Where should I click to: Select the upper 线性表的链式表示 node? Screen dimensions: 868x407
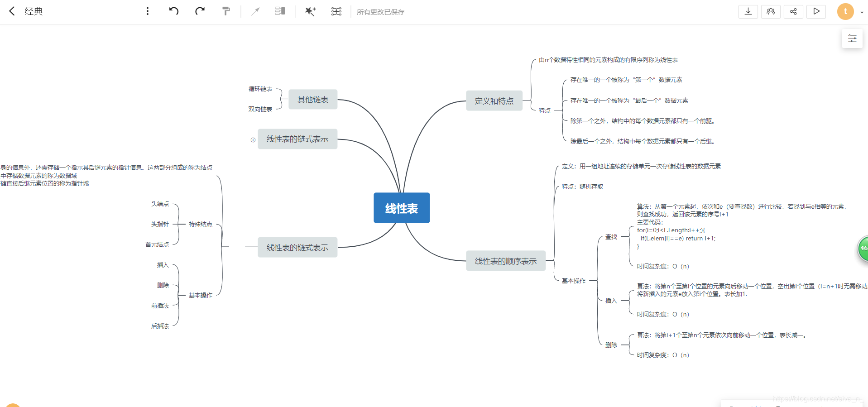297,139
